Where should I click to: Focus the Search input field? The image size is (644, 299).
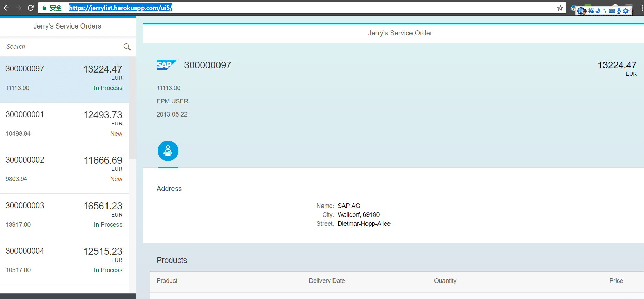[62, 47]
